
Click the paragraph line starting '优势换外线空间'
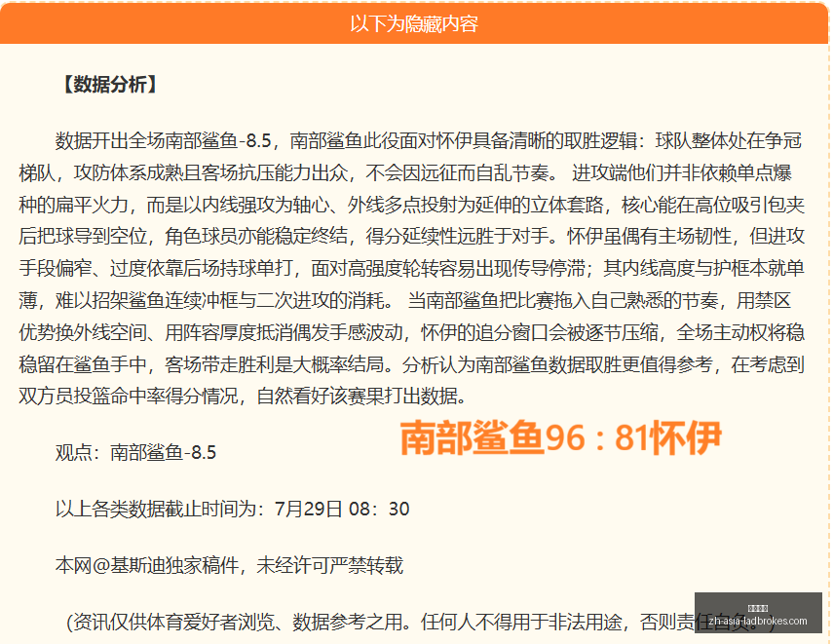(411, 332)
